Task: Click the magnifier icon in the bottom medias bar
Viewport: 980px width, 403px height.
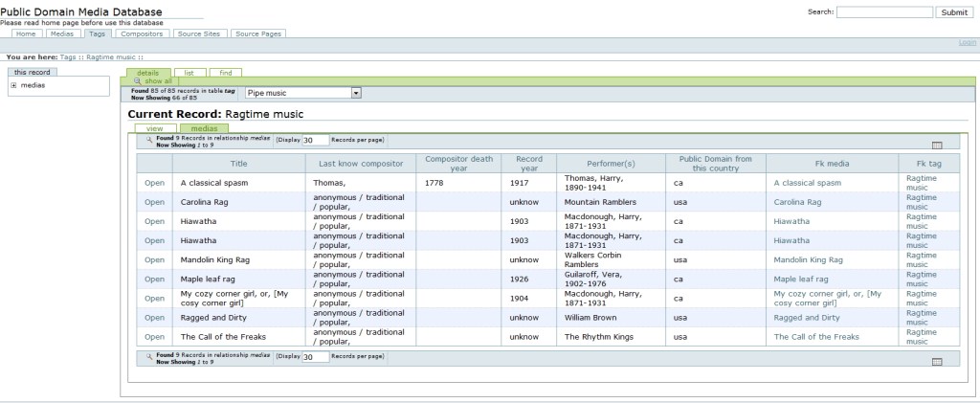Action: tap(149, 356)
